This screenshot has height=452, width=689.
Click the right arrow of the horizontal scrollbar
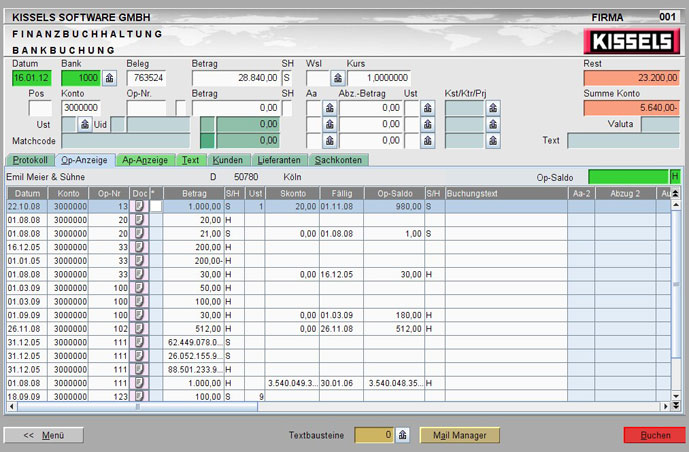(x=666, y=407)
